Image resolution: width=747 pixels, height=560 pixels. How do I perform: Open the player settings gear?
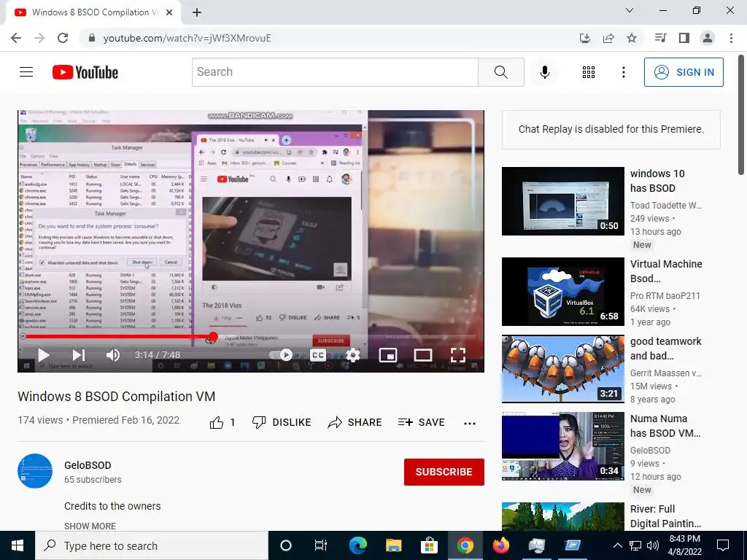click(x=352, y=355)
